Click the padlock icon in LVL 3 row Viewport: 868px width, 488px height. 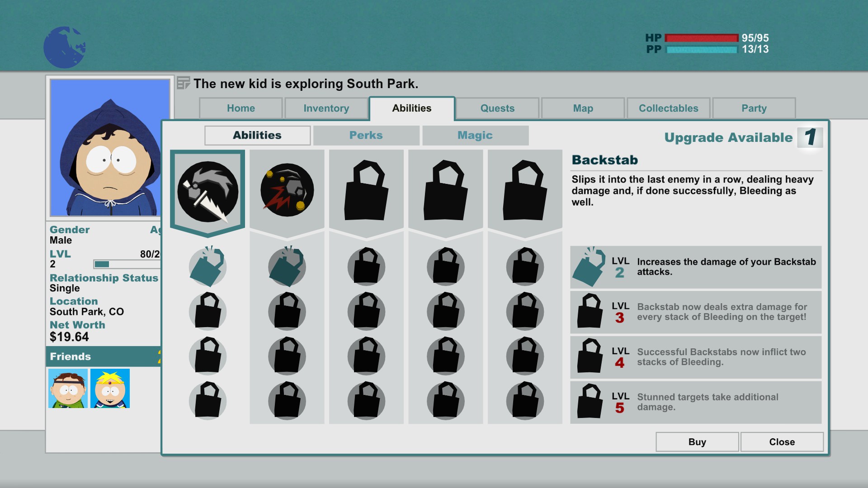590,311
